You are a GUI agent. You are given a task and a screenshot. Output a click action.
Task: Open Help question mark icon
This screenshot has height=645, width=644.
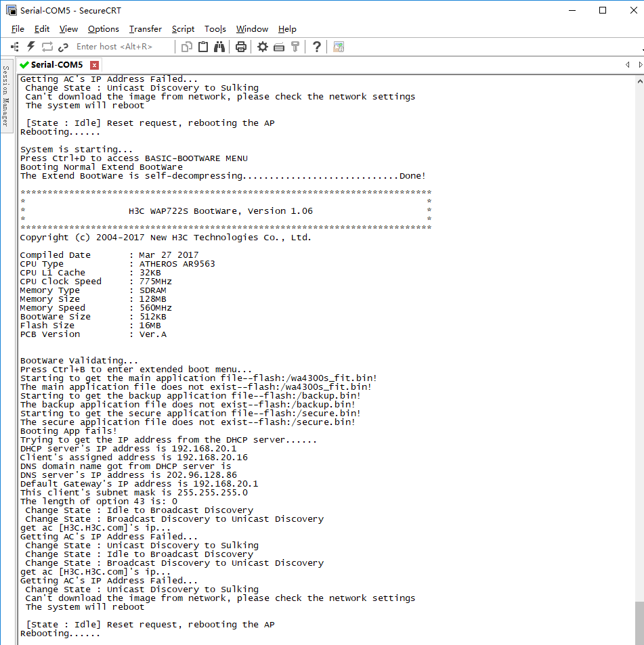[316, 47]
